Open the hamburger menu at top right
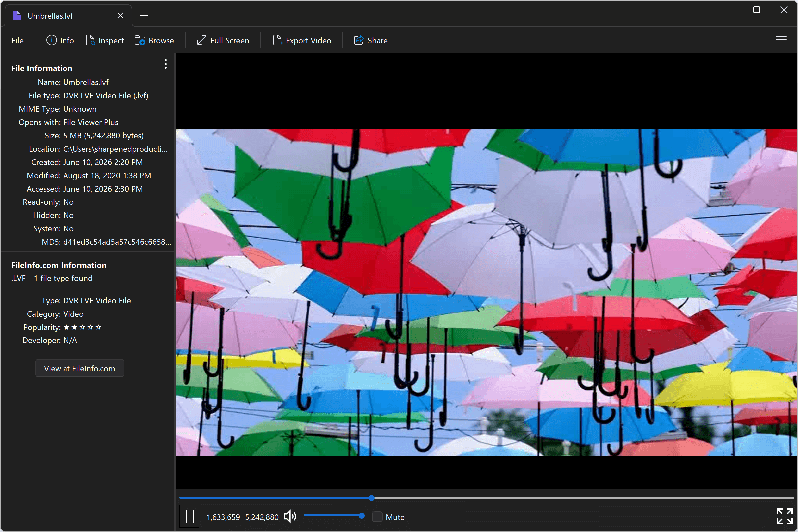Screen dimensions: 798x532 (781, 40)
